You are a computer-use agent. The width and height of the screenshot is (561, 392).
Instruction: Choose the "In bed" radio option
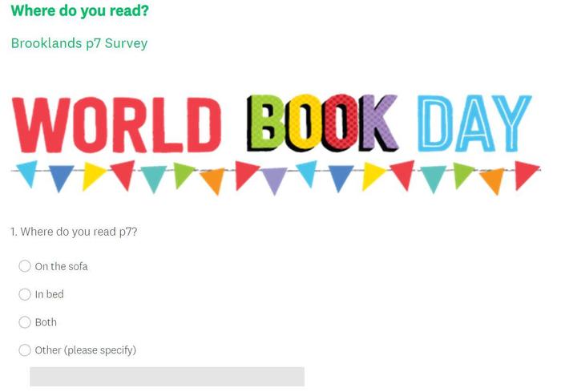pyautogui.click(x=25, y=294)
